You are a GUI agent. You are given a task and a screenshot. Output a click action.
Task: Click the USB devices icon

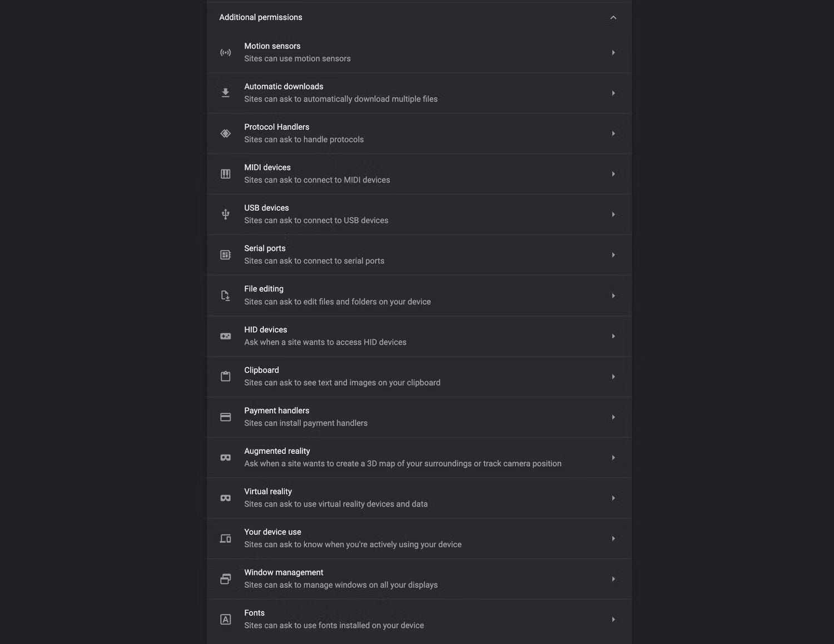pos(225,215)
